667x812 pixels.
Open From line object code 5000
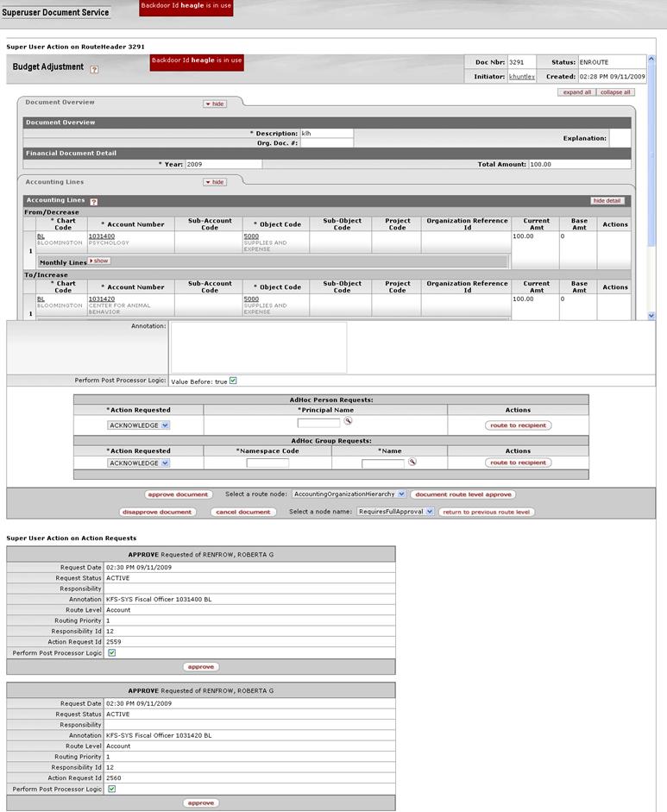[x=251, y=236]
